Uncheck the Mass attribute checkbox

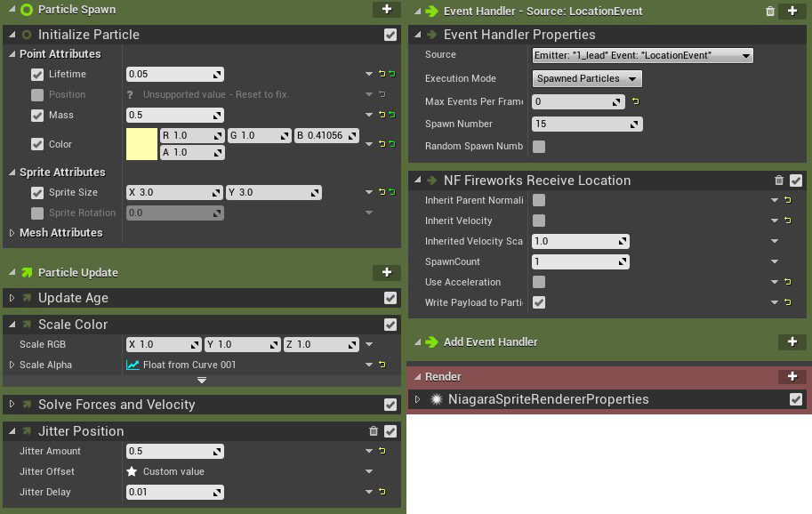(x=37, y=115)
